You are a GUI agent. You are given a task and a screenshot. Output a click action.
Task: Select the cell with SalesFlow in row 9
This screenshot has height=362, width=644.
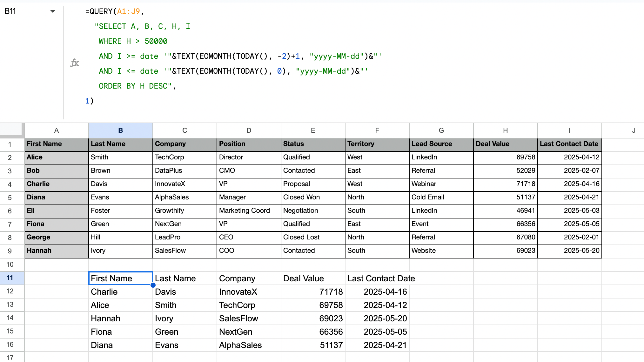click(x=184, y=251)
